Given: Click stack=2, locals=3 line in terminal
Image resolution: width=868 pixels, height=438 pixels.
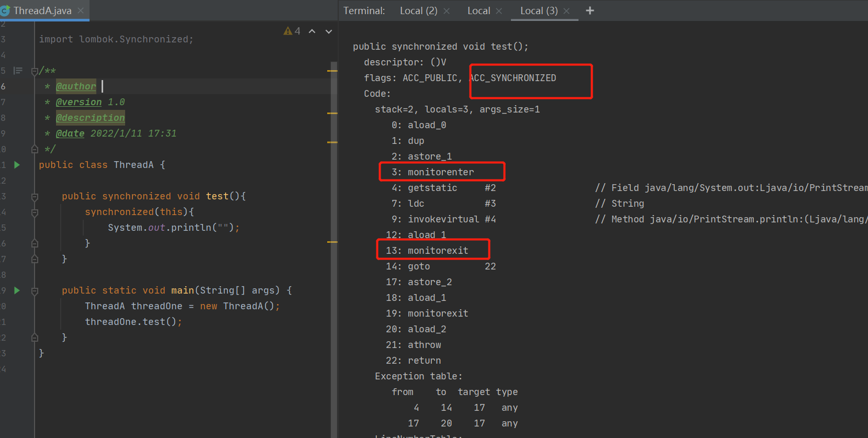Looking at the screenshot, I should [x=458, y=109].
